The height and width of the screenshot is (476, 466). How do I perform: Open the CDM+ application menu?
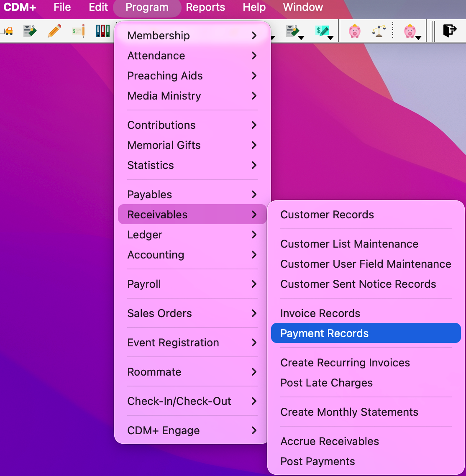point(20,7)
